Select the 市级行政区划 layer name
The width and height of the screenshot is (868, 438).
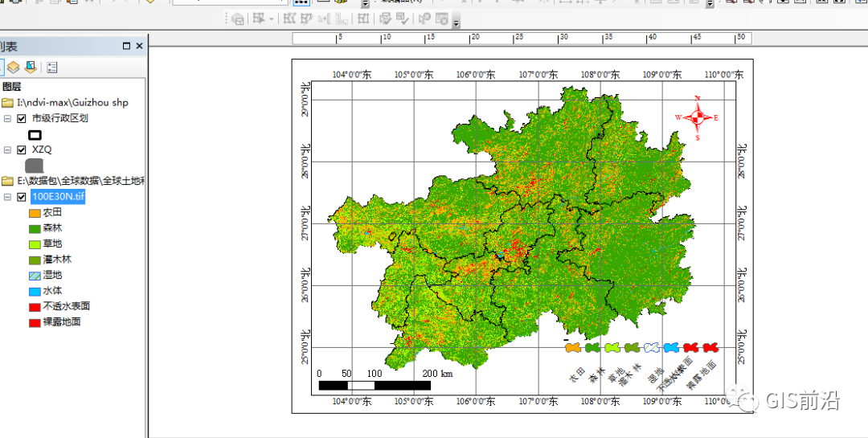tap(59, 118)
